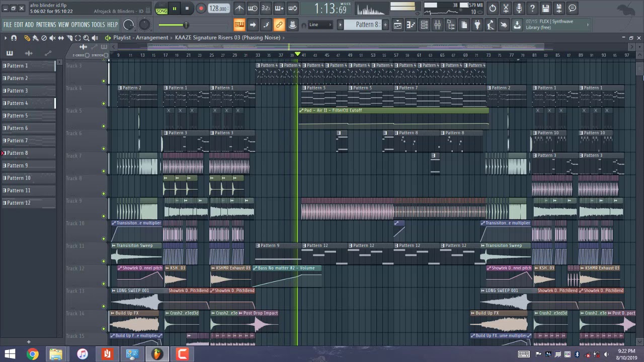The width and height of the screenshot is (644, 362).
Task: Open the Undo history icon
Action: tap(493, 8)
